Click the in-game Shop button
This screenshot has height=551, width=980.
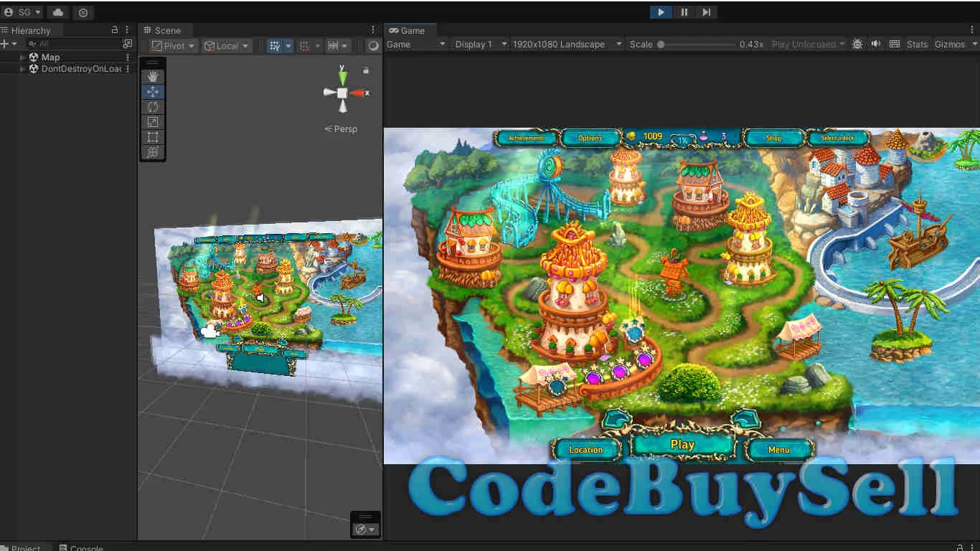773,138
